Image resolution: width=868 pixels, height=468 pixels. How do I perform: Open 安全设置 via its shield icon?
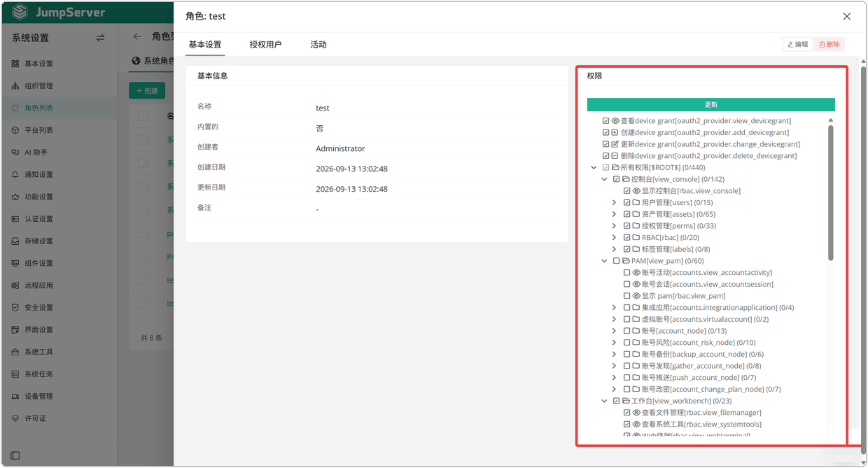click(15, 308)
